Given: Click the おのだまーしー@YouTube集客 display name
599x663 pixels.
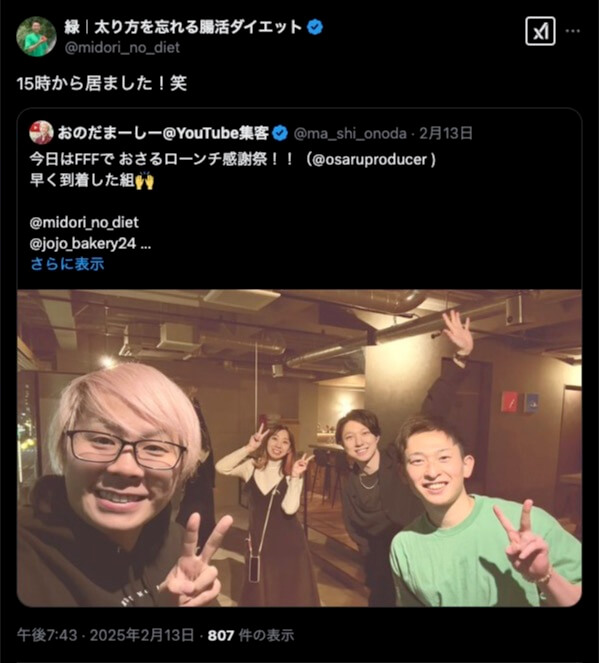Looking at the screenshot, I should coord(163,133).
